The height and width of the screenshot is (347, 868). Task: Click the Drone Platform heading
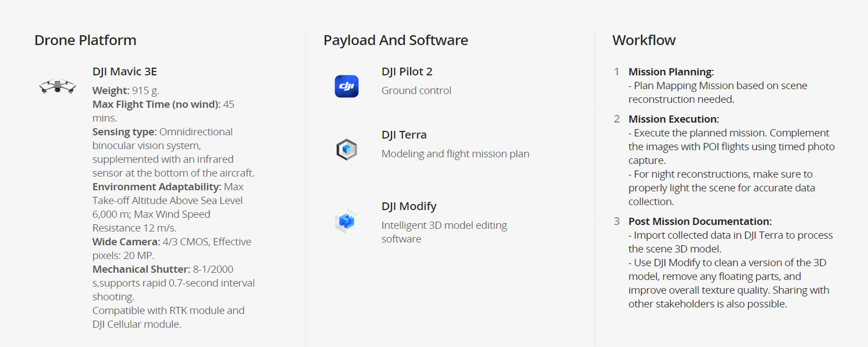click(85, 40)
